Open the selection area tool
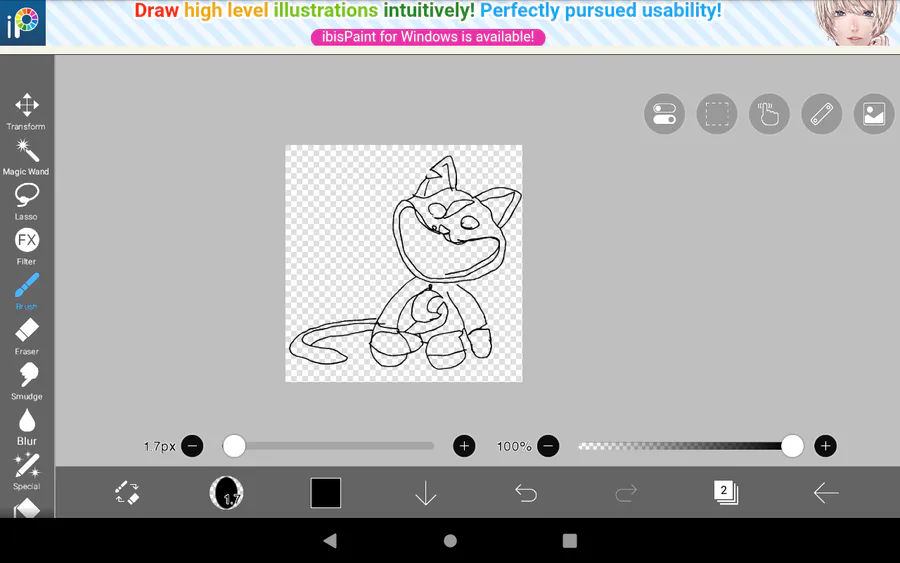Image resolution: width=900 pixels, height=563 pixels. [x=717, y=114]
